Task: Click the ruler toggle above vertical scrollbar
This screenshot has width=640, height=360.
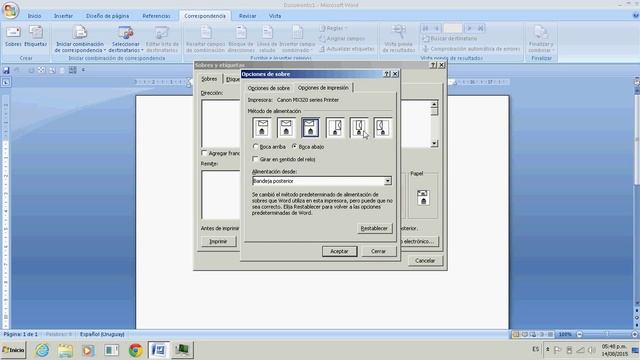Action: (636, 82)
